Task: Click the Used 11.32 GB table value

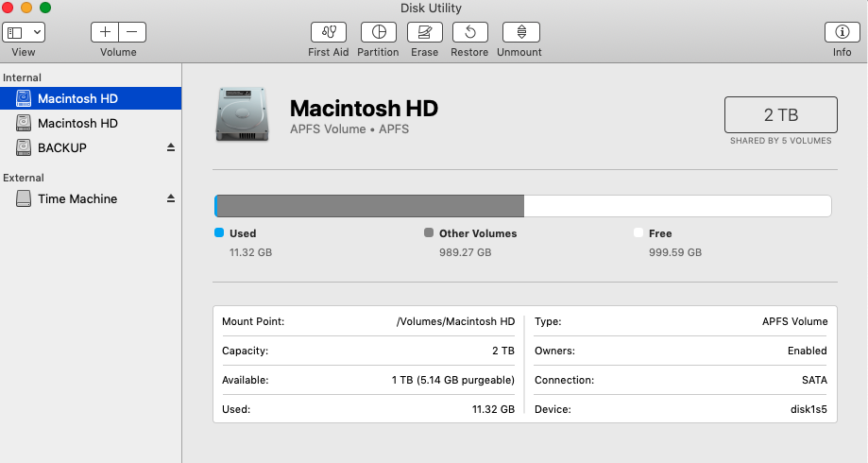Action: pos(493,409)
